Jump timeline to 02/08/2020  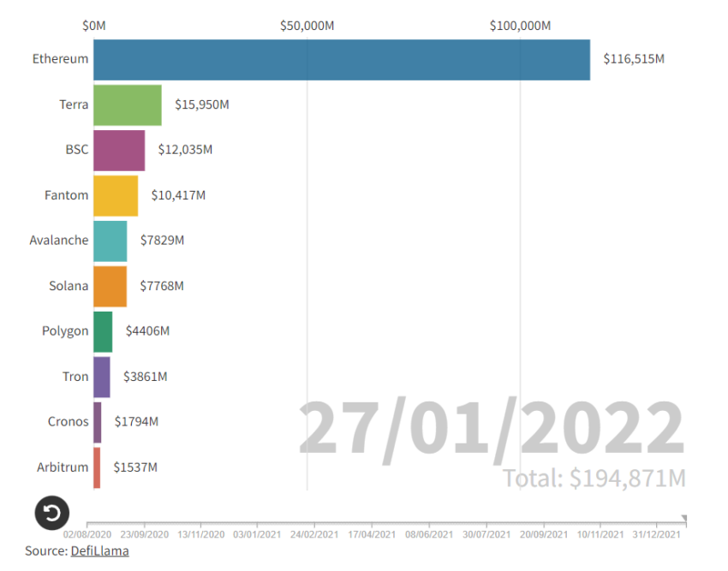click(87, 534)
